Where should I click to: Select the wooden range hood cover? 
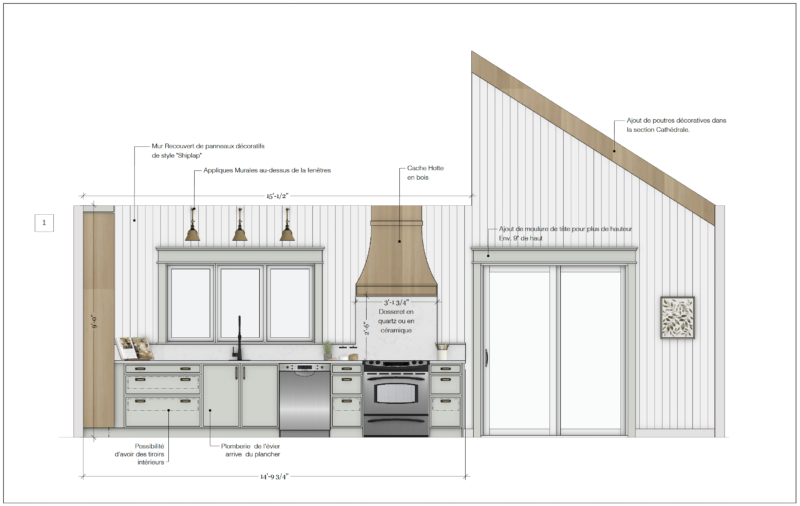coord(396,251)
